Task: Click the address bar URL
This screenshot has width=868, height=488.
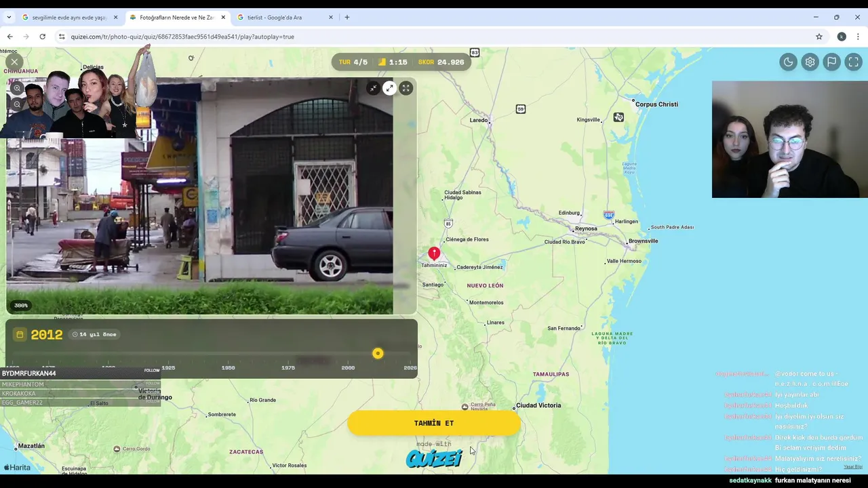Action: (182, 37)
